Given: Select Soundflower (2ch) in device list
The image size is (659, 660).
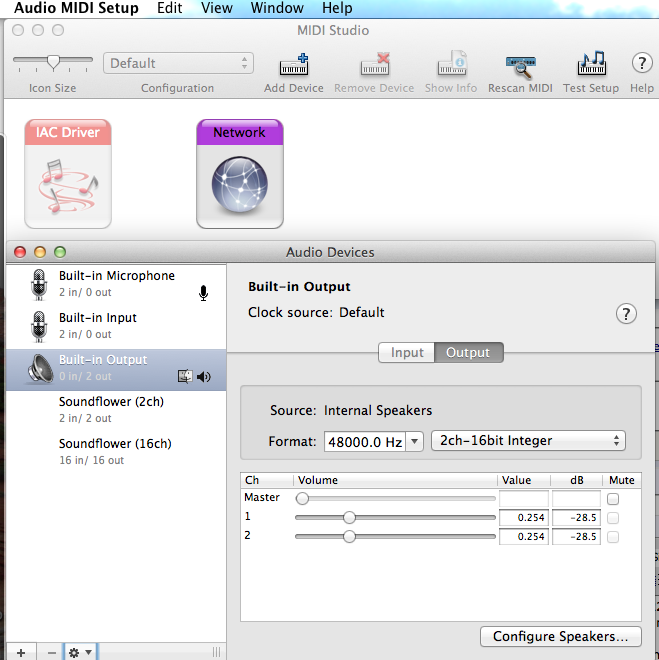Looking at the screenshot, I should coord(116,410).
